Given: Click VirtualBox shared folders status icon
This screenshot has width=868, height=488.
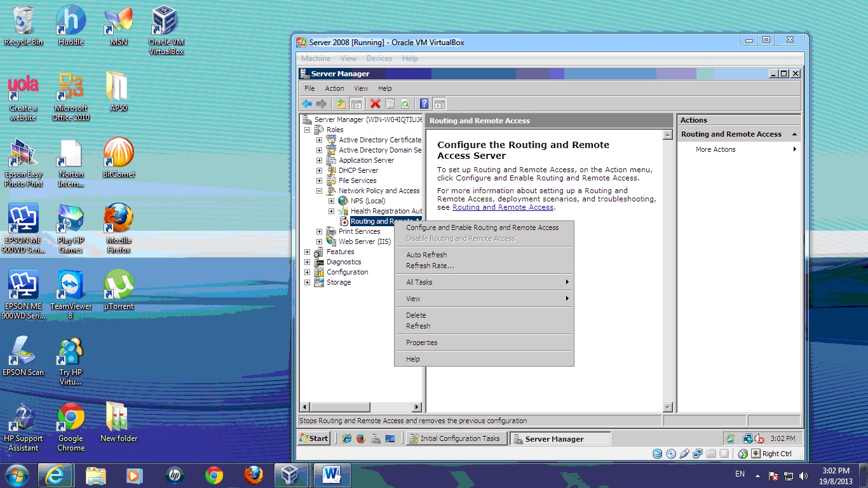Looking at the screenshot, I should 711,454.
